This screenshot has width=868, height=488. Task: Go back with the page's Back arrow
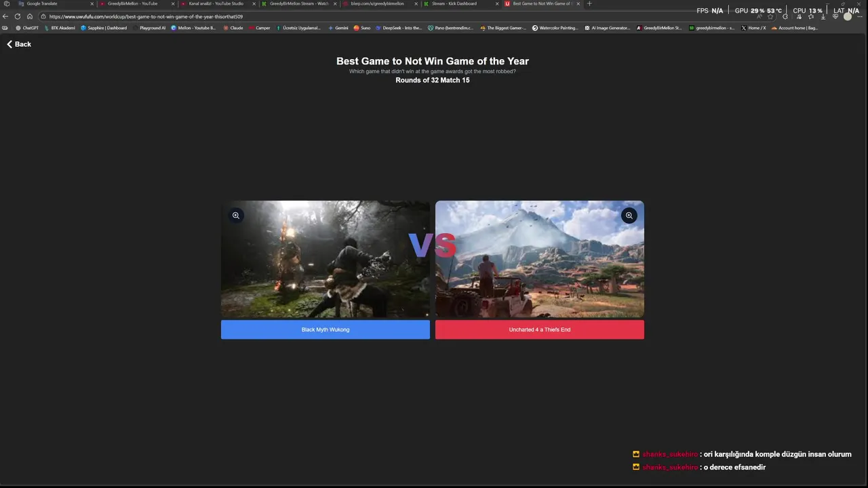point(19,44)
